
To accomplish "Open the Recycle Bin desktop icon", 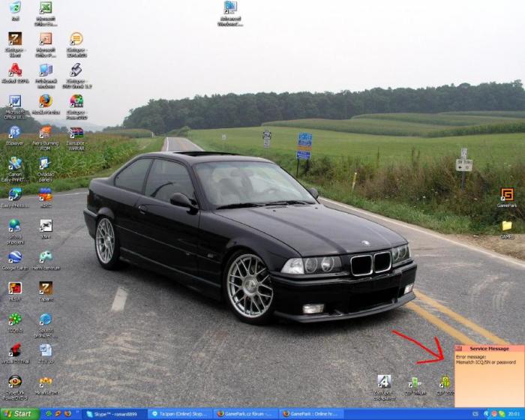I will pyautogui.click(x=15, y=7).
